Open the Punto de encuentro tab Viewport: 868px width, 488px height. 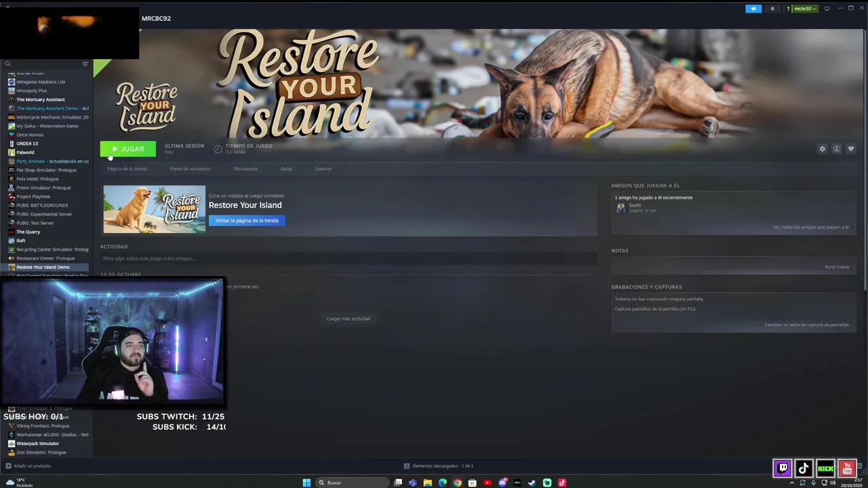190,169
